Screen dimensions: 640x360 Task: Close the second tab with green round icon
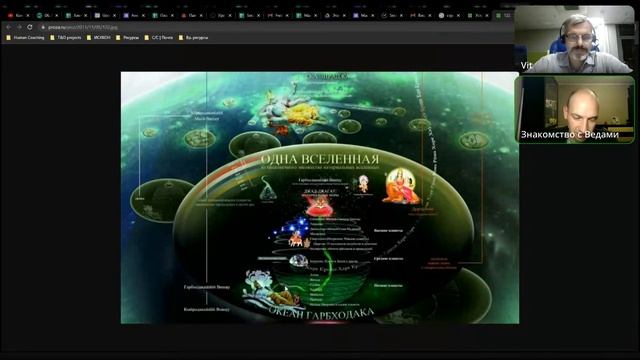57,16
